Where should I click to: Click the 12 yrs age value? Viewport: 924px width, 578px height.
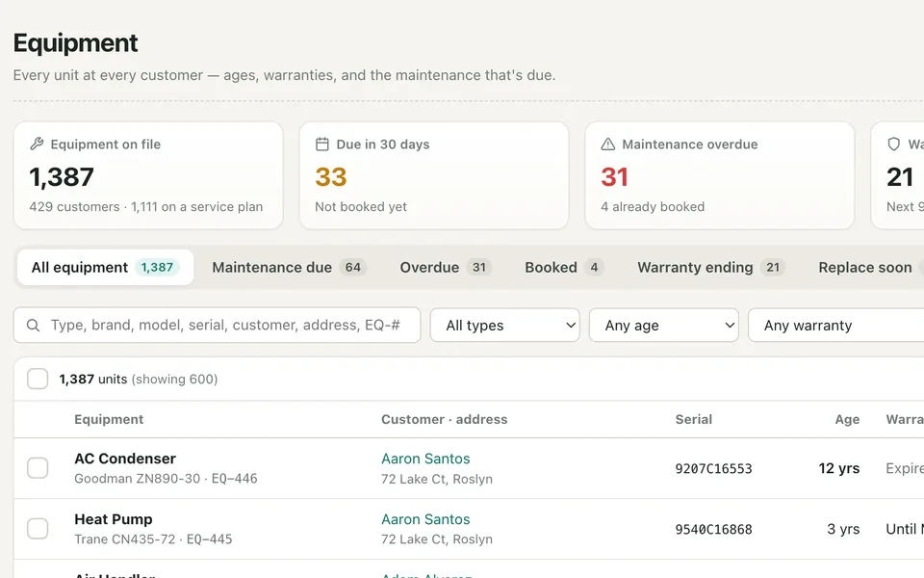click(838, 468)
